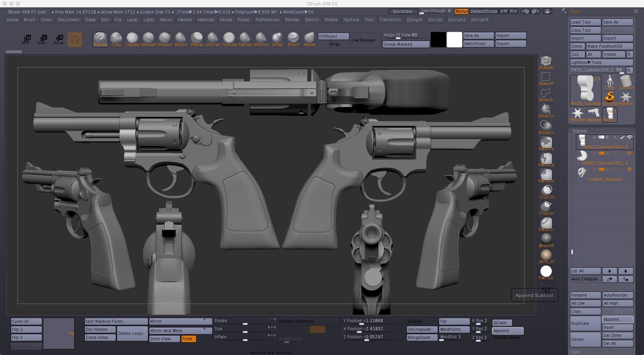Viewport: 644px width, 355px height.
Task: Choose the MaskPen brush icon
Action: [x=546, y=144]
